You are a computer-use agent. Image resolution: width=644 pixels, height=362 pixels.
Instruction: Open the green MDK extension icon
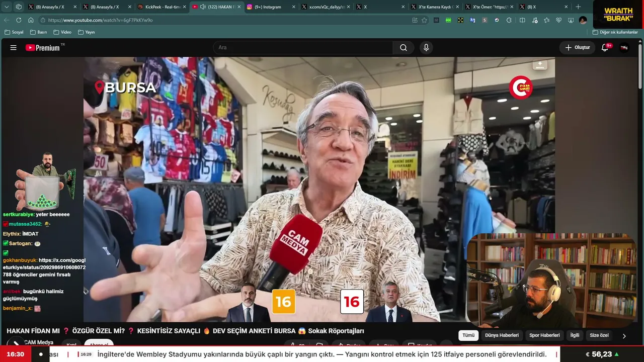(448, 20)
